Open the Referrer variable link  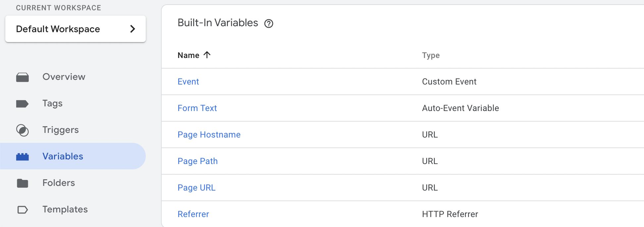click(x=193, y=214)
